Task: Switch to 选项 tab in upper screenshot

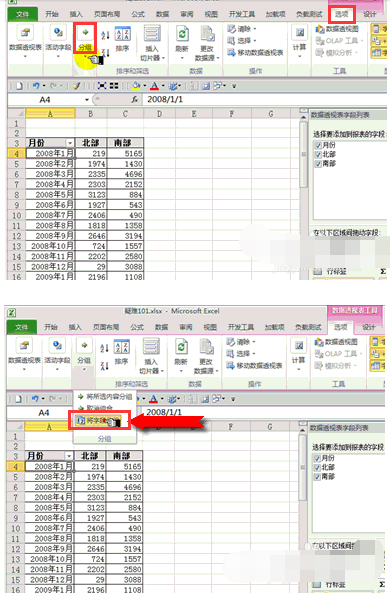Action: [x=342, y=14]
